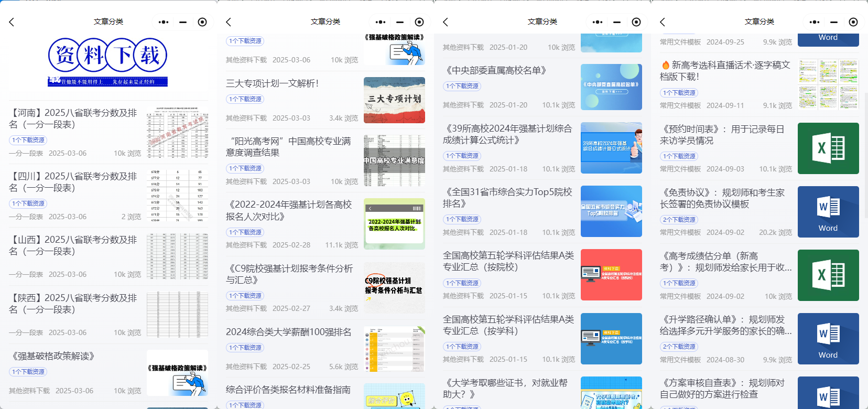The height and width of the screenshot is (409, 868).
Task: Go back in the panel listing 预约时间表
Action: [663, 22]
